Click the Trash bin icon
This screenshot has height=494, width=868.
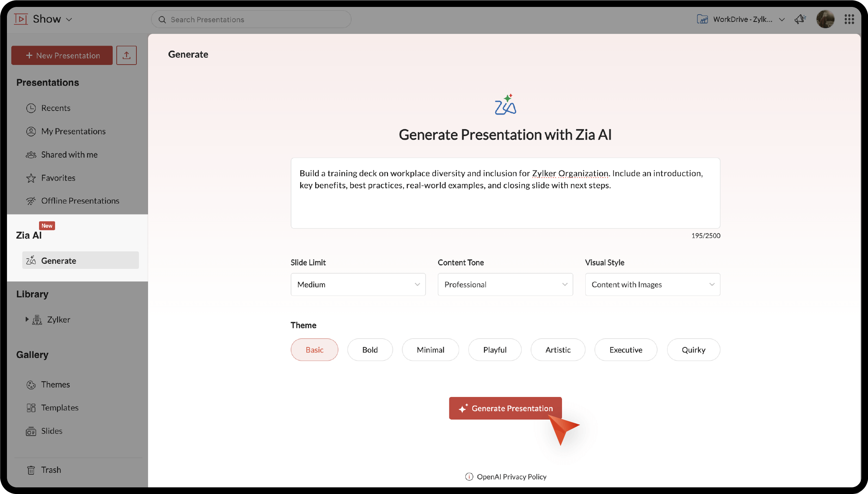click(x=31, y=470)
